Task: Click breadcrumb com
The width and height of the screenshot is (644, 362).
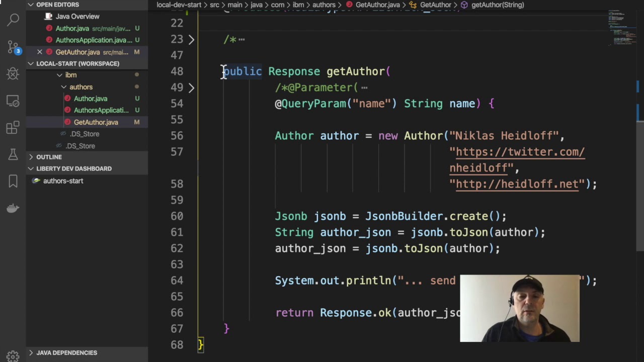Action: click(278, 5)
